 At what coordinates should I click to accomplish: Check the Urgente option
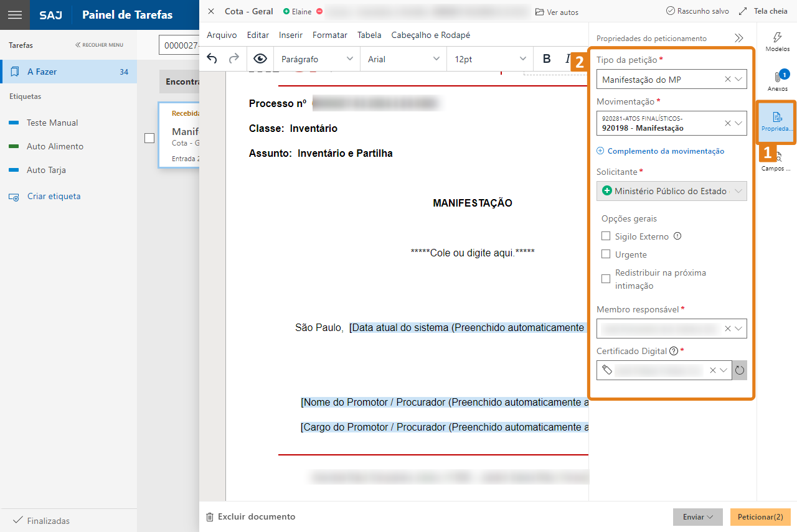click(606, 254)
